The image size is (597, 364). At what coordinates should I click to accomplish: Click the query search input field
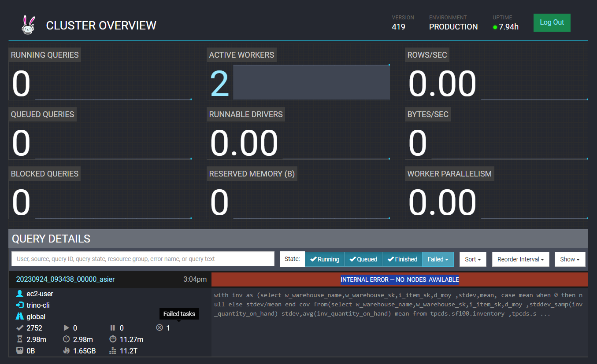(143, 259)
